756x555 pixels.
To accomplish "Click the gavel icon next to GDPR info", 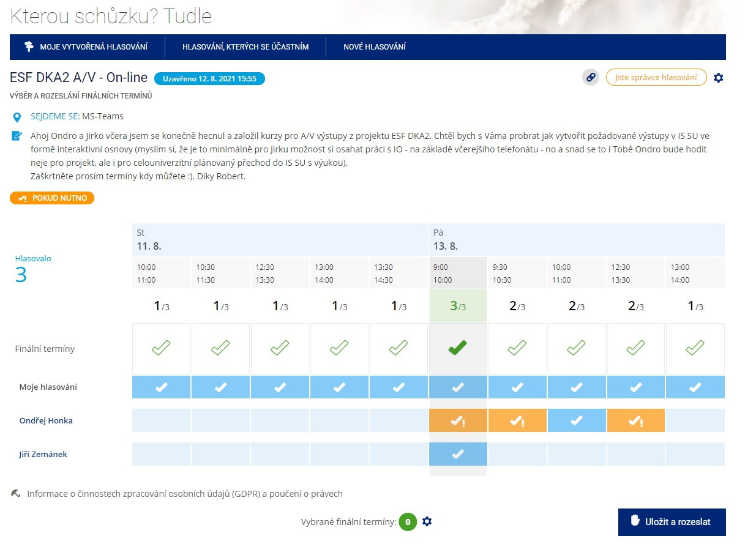I will point(16,493).
